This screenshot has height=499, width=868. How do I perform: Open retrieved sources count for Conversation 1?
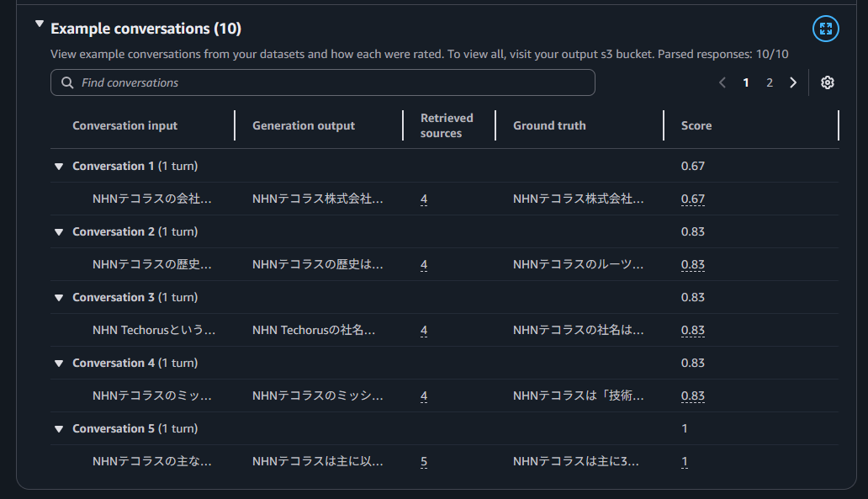pyautogui.click(x=424, y=199)
